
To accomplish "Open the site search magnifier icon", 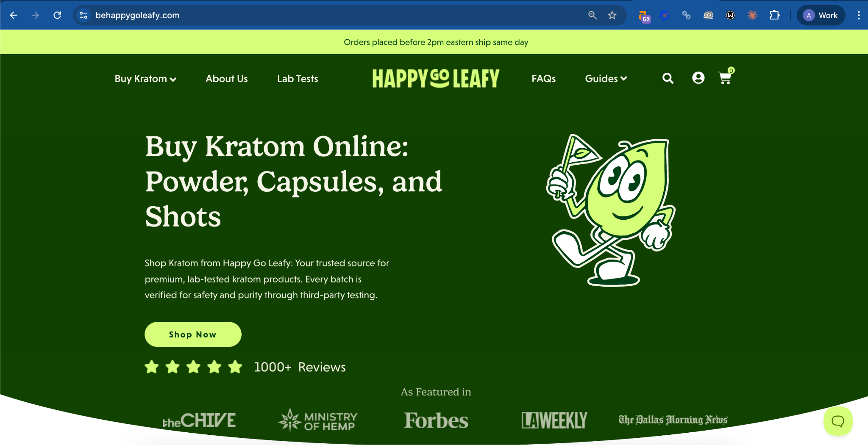I will 668,78.
